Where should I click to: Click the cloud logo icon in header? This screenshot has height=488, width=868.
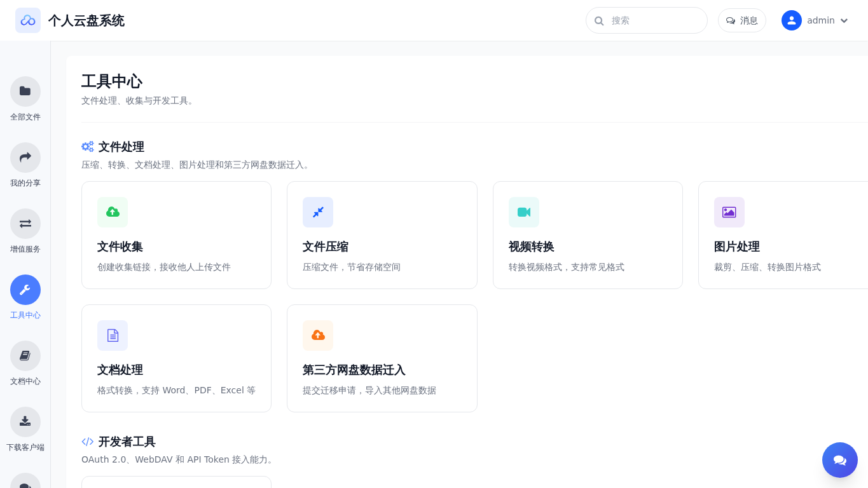28,20
